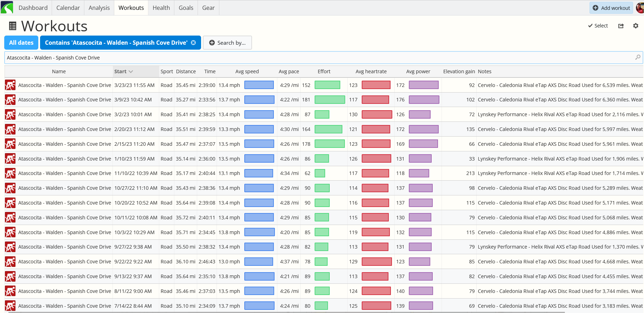Click the blue avg speed bar for 2/20/23
The width and height of the screenshot is (644, 313).
pyautogui.click(x=259, y=129)
